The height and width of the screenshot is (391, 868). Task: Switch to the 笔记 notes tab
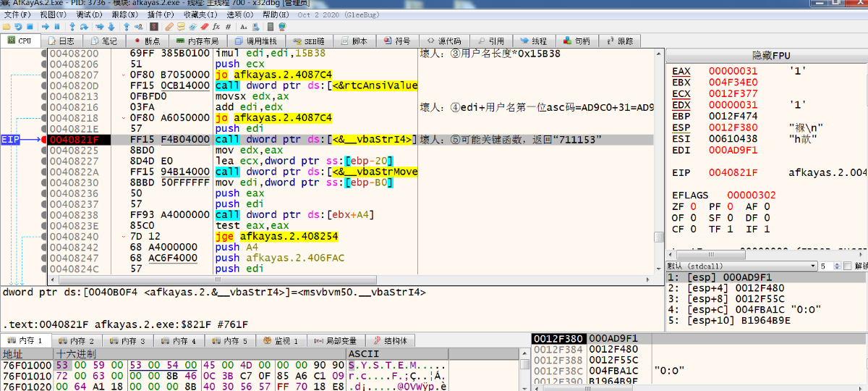(104, 41)
